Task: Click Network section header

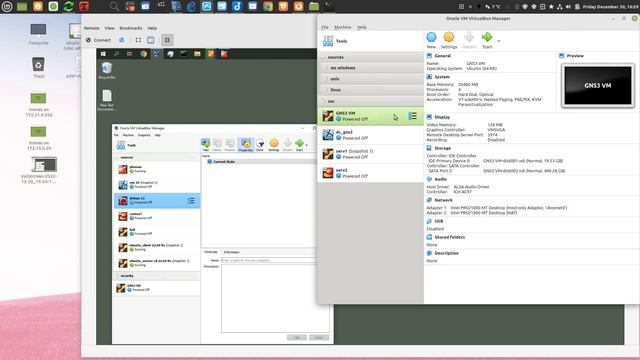Action: (x=443, y=200)
